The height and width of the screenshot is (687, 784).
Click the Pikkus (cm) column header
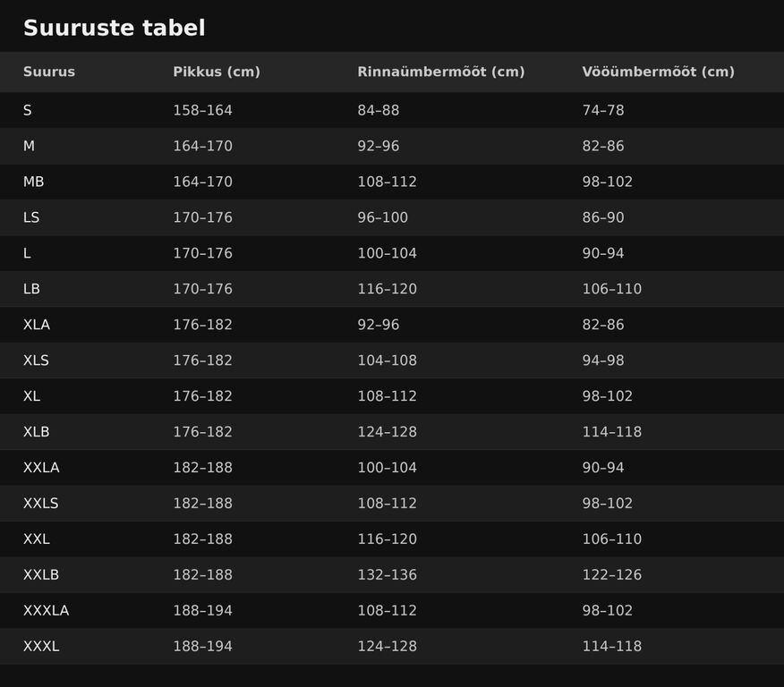217,72
